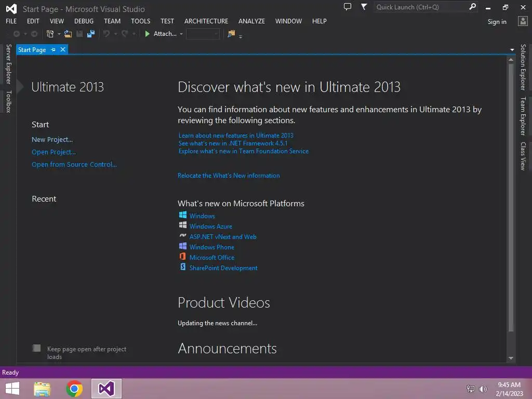Click the Open File folder toolbar icon
The image size is (532, 399).
click(68, 34)
